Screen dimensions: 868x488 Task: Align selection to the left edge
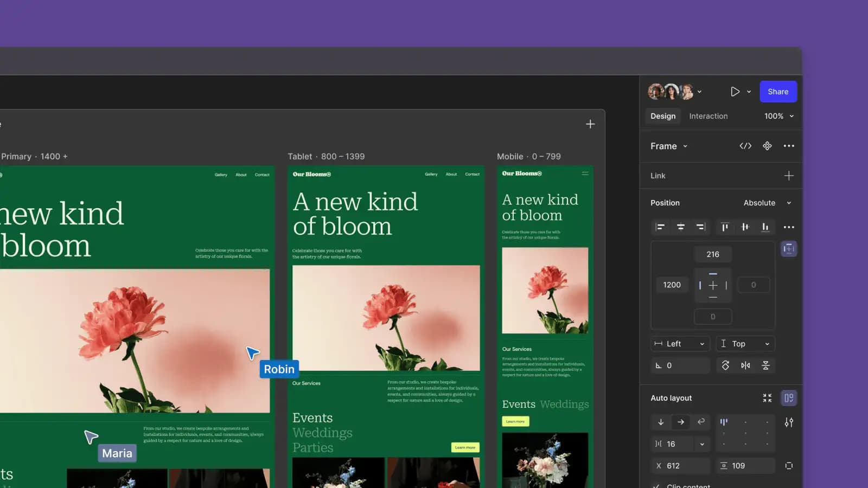pyautogui.click(x=660, y=227)
